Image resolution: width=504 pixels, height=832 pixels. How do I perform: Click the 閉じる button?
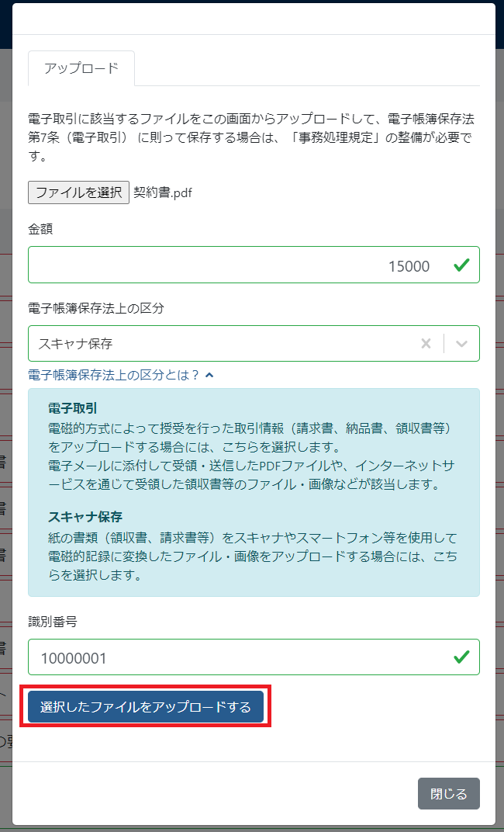point(448,793)
